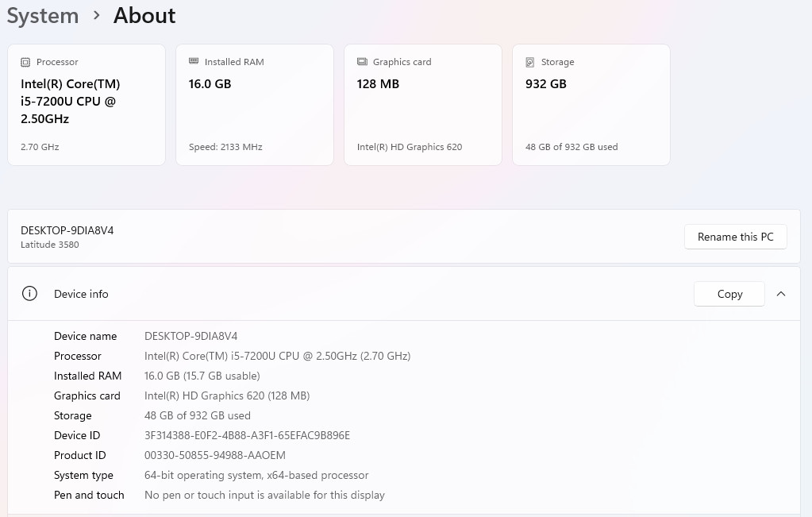Click the breadcrumb arrow separator
Image resolution: width=812 pixels, height=517 pixels.
(96, 16)
